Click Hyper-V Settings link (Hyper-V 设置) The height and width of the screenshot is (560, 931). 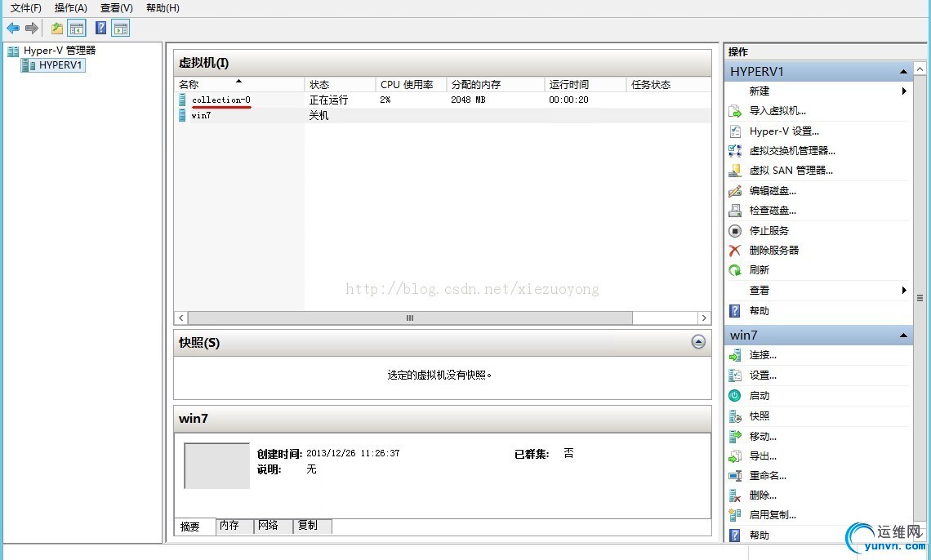[x=784, y=131]
